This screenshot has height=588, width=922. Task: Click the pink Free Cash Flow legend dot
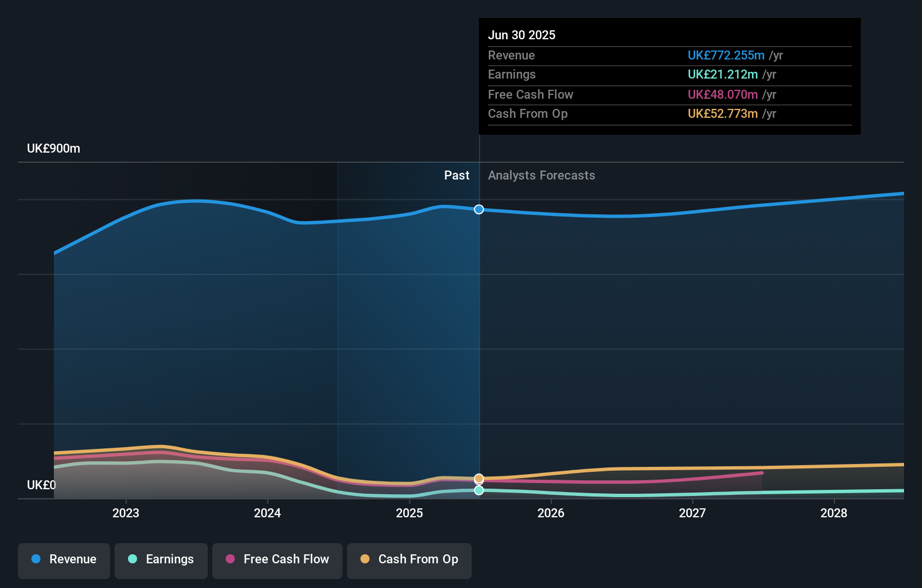click(x=231, y=559)
